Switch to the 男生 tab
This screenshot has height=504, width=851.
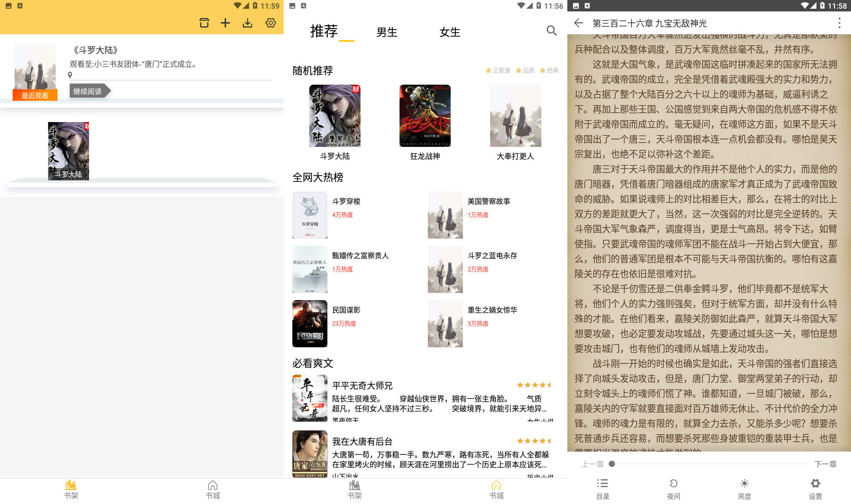point(386,32)
